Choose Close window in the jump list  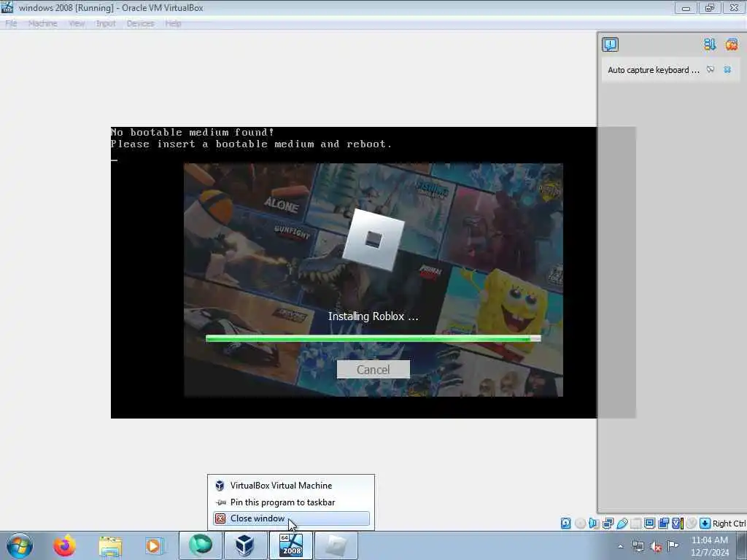[290, 518]
